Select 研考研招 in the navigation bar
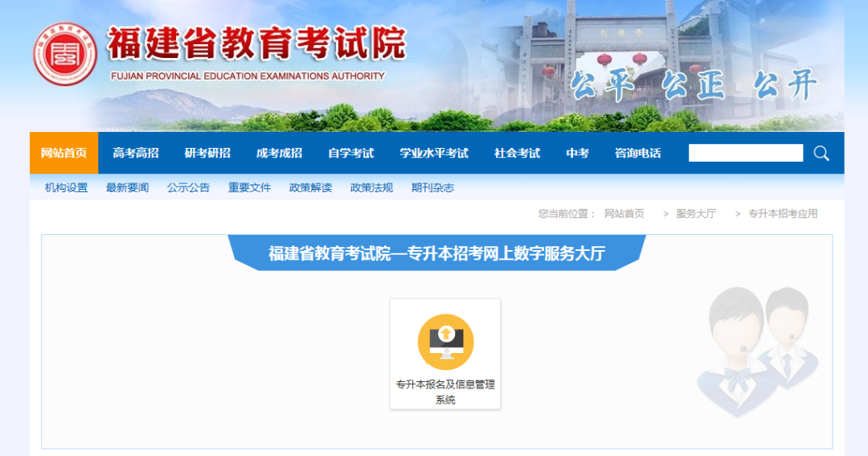This screenshot has width=868, height=456. click(x=207, y=153)
